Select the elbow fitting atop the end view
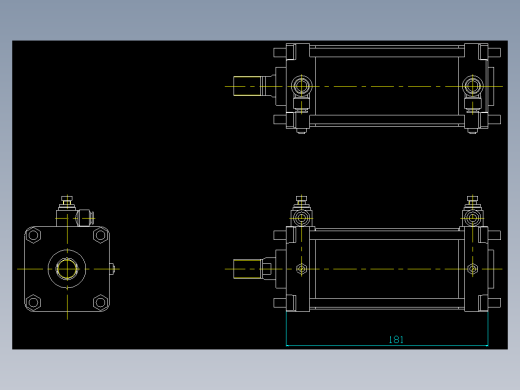 (x=75, y=211)
